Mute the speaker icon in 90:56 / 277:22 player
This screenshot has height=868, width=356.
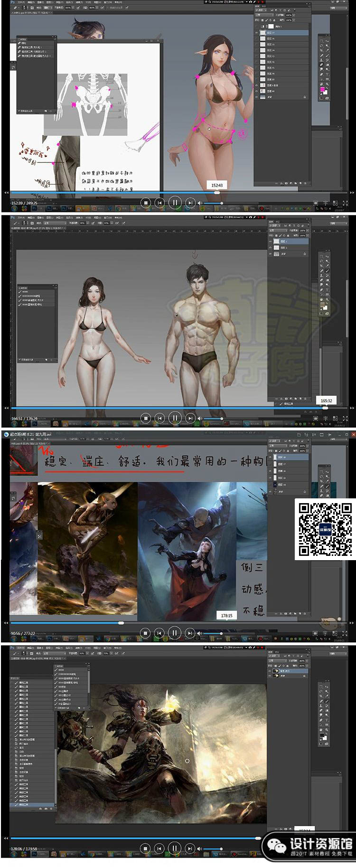200,633
